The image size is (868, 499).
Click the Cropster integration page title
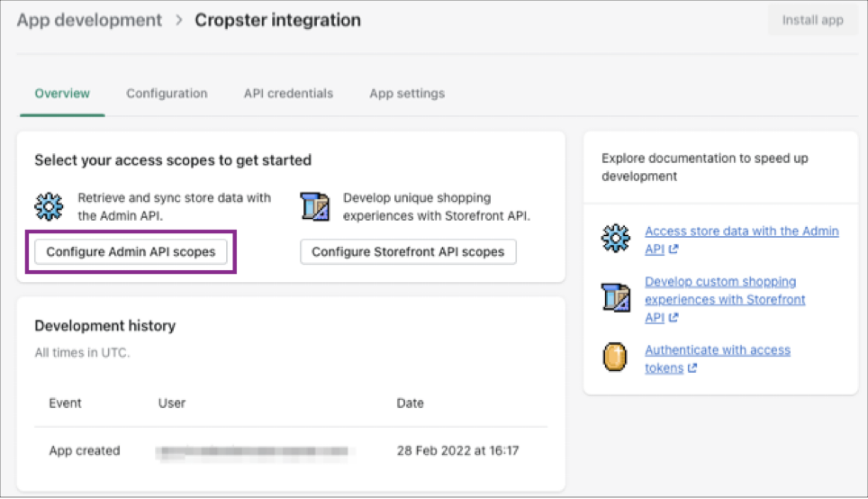pos(278,21)
